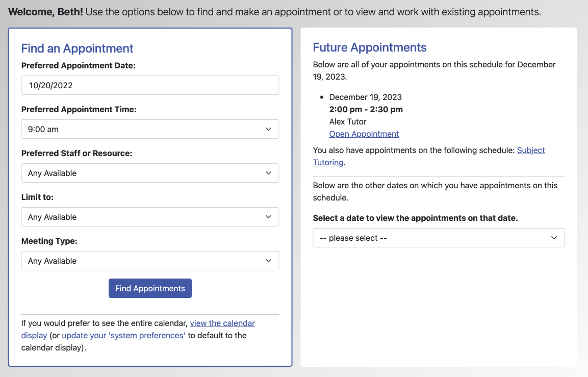Click the 'Alex Tutor' staff name
This screenshot has width=588, height=377.
(x=348, y=121)
